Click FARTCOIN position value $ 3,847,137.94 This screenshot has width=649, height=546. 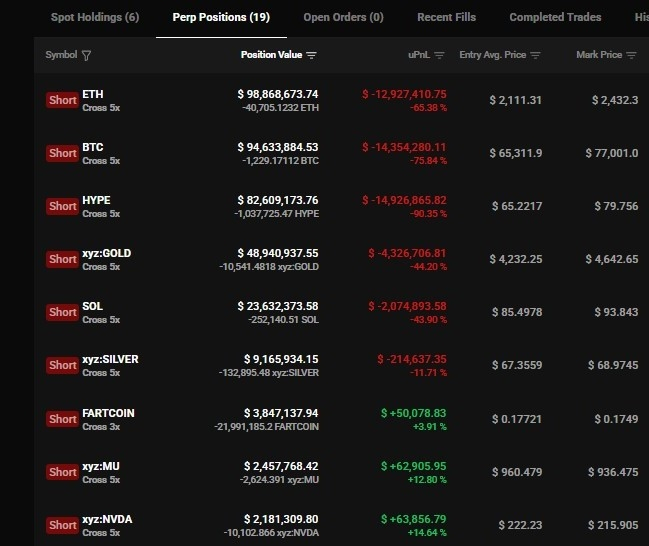[x=281, y=413]
